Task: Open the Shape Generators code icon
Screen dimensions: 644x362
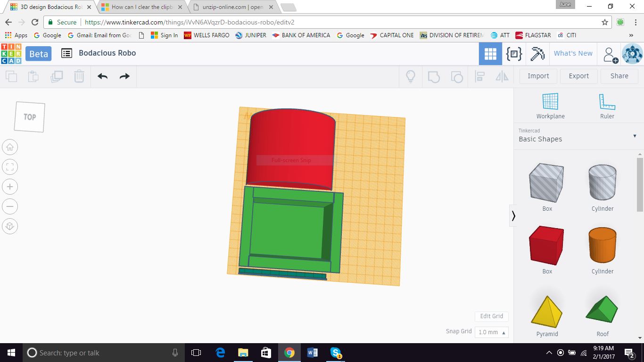Action: 514,54
